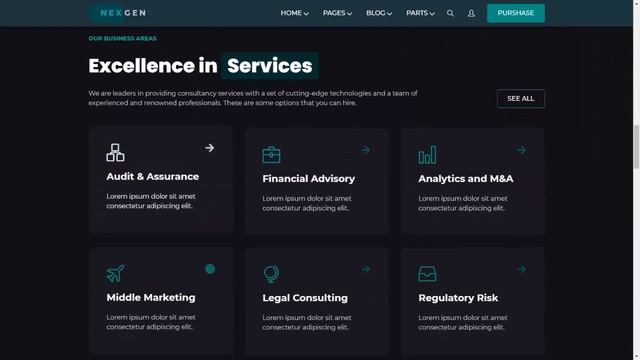
Task: Expand the HOME dropdown chevron
Action: pyautogui.click(x=306, y=13)
